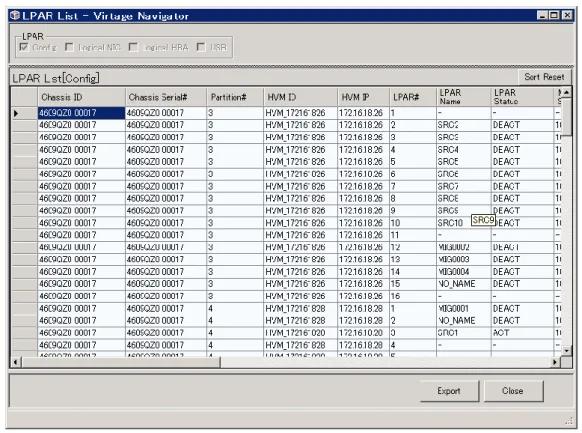Viewport: 582px width, 433px height.
Task: Click the horizontal scrollbar left arrow
Action: (16, 362)
